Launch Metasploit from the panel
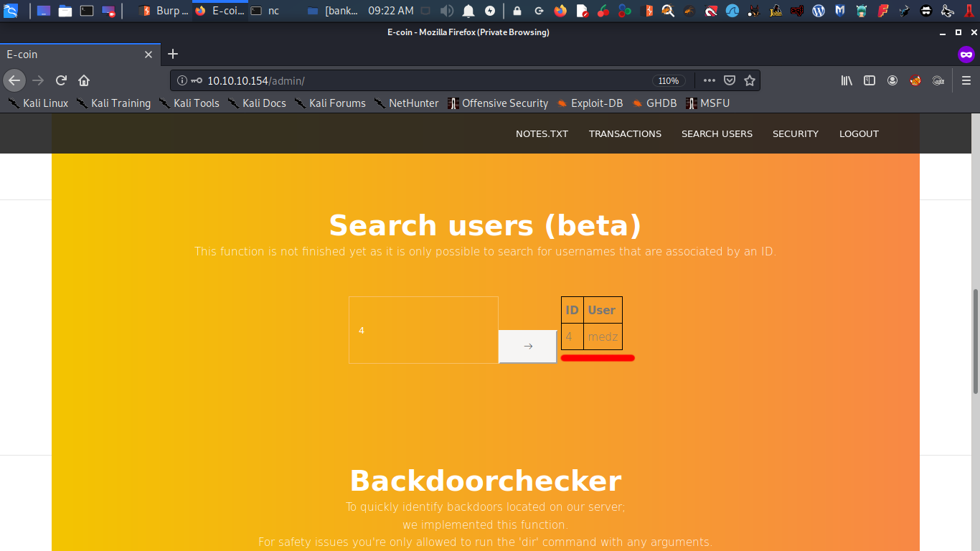Viewport: 980px width, 551px height. point(840,11)
